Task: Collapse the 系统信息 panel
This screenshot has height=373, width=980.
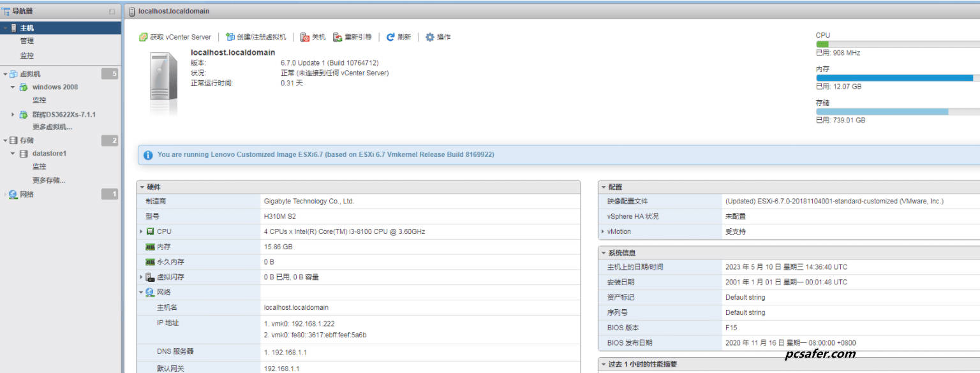Action: (603, 253)
